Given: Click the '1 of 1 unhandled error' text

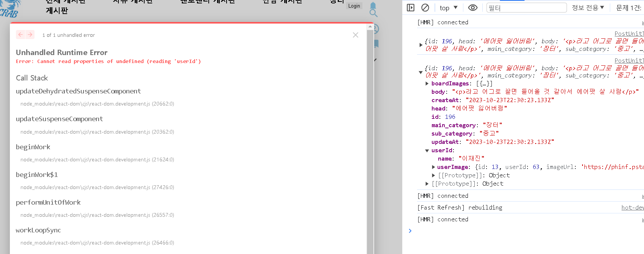Looking at the screenshot, I should click(69, 35).
